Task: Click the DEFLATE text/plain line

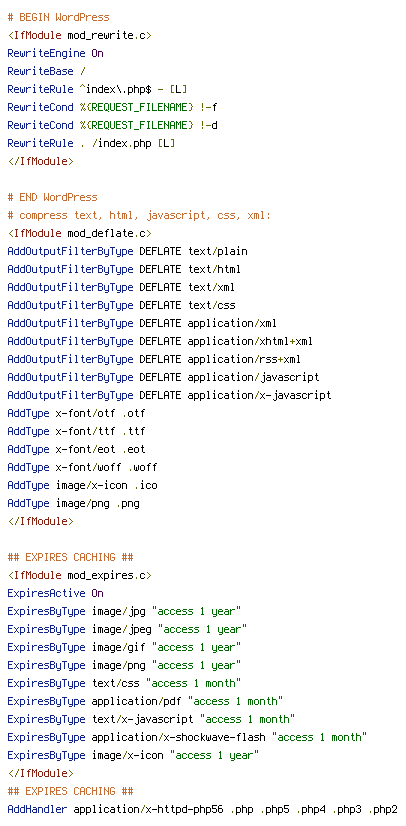Action: [127, 251]
